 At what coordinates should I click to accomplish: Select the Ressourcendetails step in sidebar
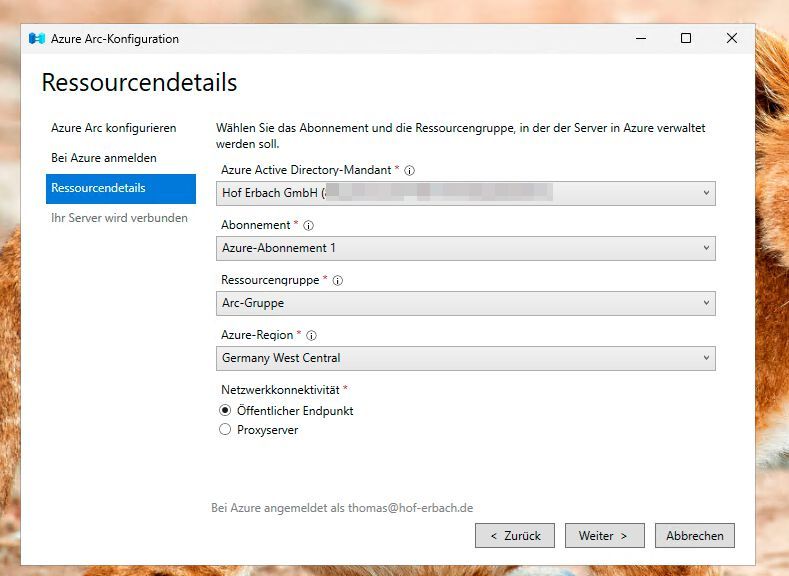121,189
